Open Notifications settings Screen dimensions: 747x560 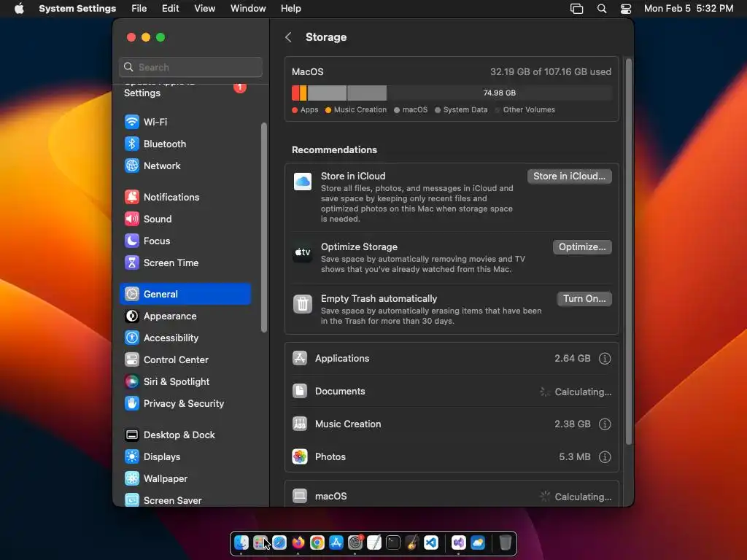click(185, 197)
